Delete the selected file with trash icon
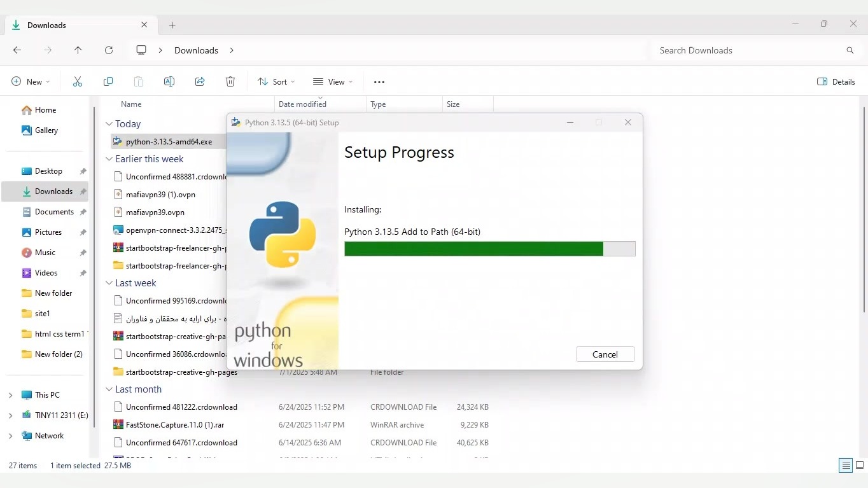868x488 pixels. (230, 81)
